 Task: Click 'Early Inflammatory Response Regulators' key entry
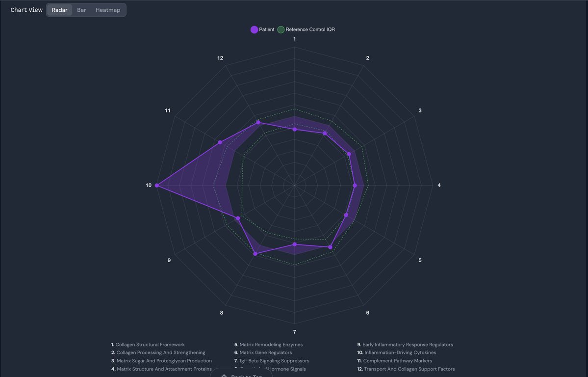[405, 345]
